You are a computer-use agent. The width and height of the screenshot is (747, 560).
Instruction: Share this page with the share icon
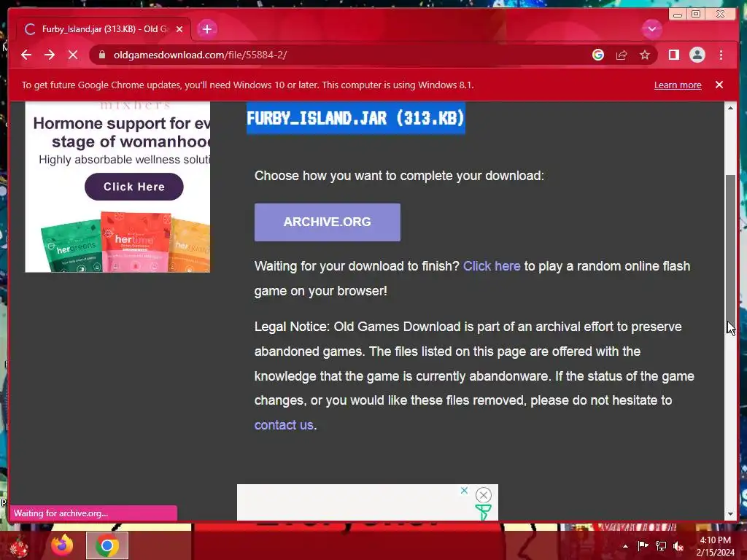[622, 55]
